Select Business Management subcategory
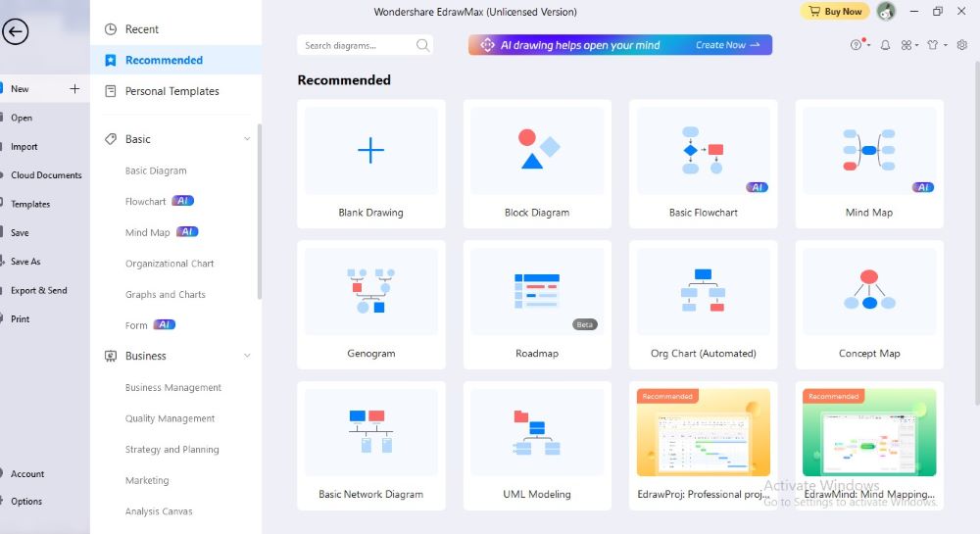This screenshot has height=534, width=980. [173, 387]
